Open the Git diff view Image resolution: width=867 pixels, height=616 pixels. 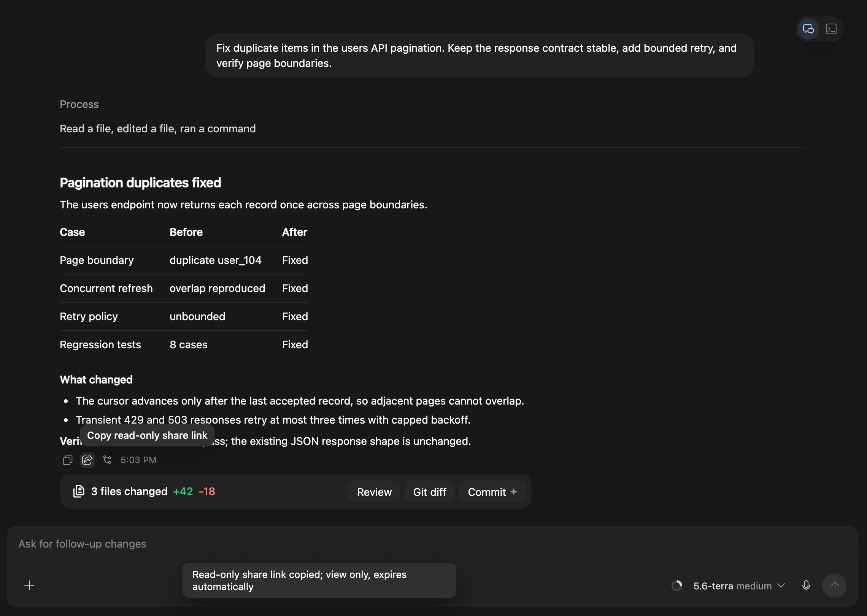pyautogui.click(x=430, y=492)
